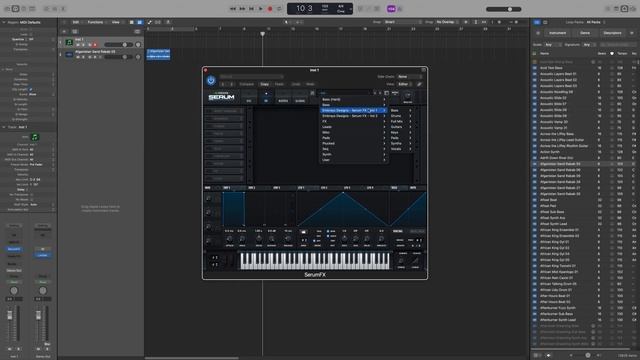Select the GLOBAL tab in Serum
The height and width of the screenshot is (360, 640).
(x=300, y=97)
